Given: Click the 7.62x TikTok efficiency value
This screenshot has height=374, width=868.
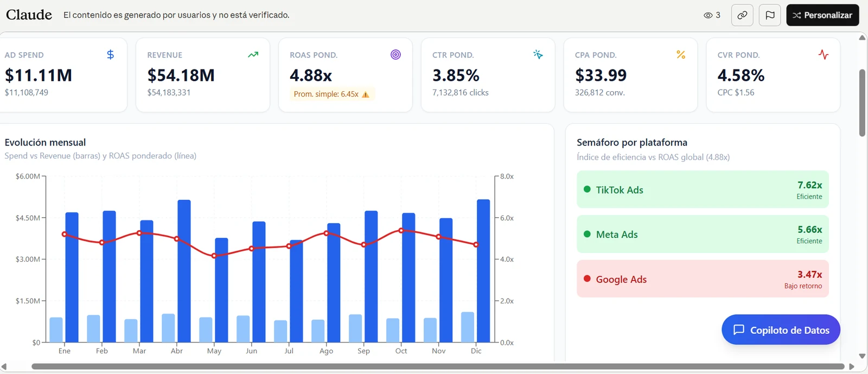Looking at the screenshot, I should coord(810,185).
